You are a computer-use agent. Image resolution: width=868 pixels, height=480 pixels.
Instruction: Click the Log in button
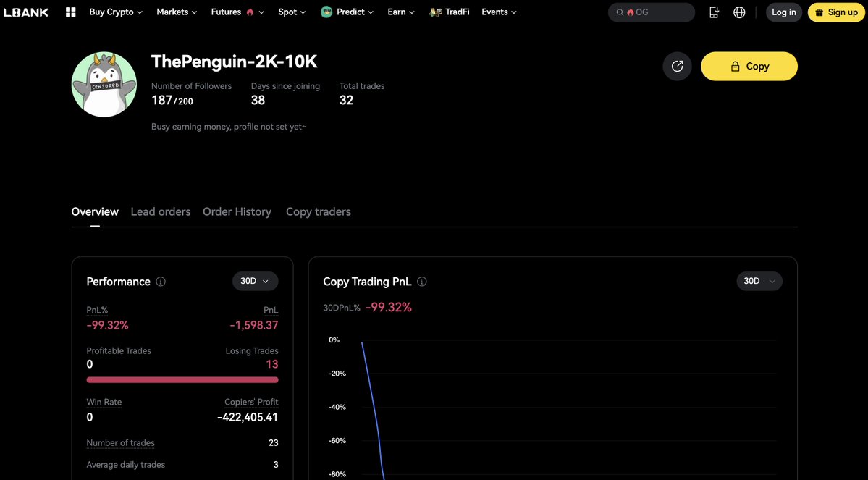(x=784, y=12)
